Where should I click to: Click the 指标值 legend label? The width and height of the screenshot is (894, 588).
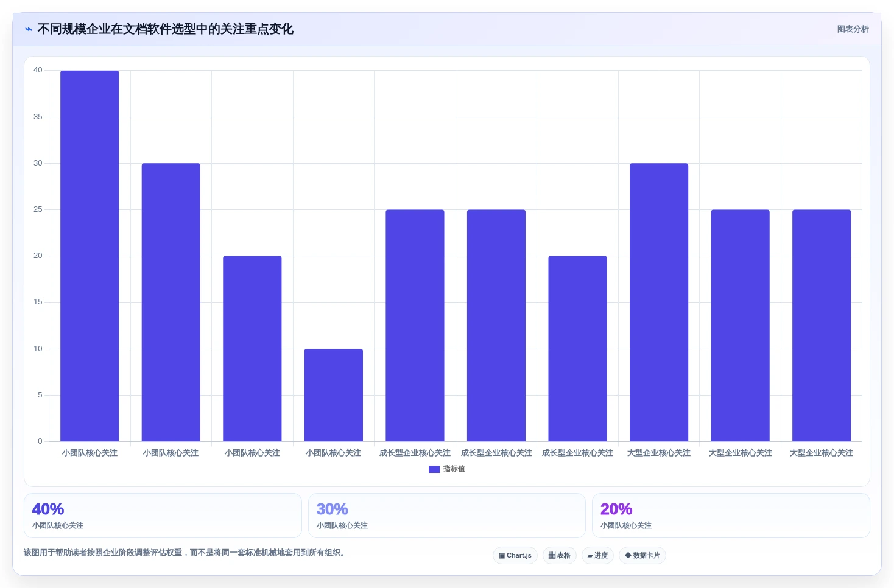coord(454,469)
